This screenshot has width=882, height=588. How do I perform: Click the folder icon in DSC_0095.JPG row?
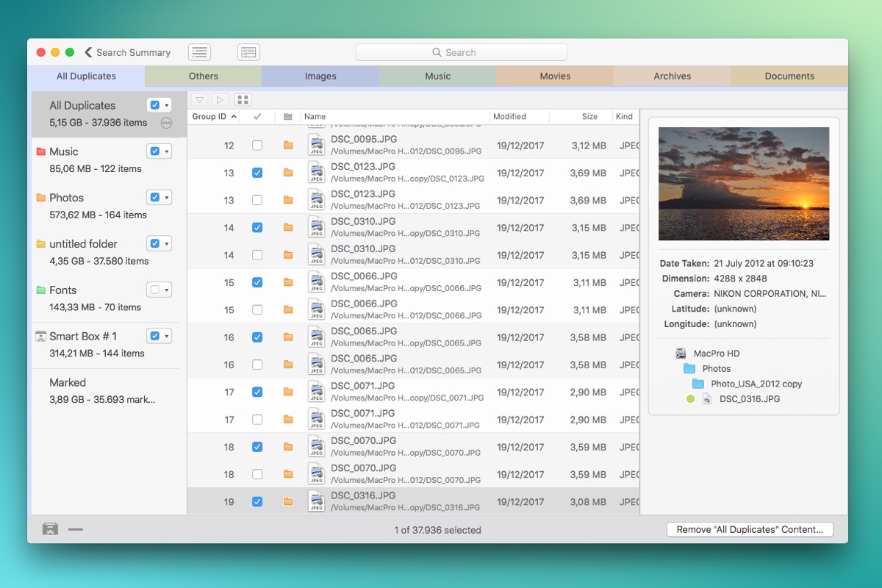pyautogui.click(x=288, y=146)
